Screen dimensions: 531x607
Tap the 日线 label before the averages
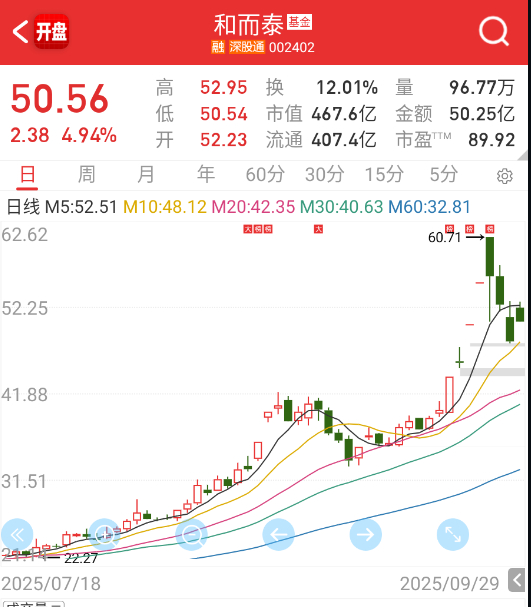coord(24,207)
